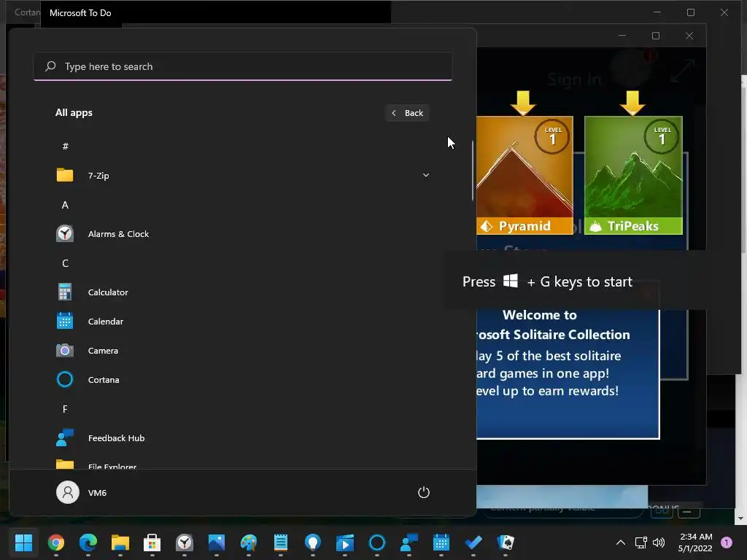Open Microsoft To Do taskbar icon
Viewport: 747px width, 560px height.
pyautogui.click(x=473, y=542)
